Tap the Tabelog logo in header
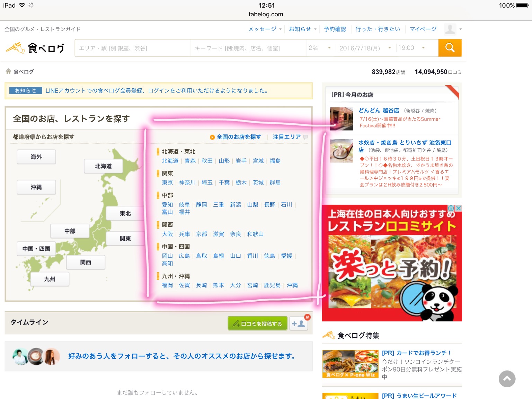This screenshot has width=532, height=399. [x=36, y=48]
